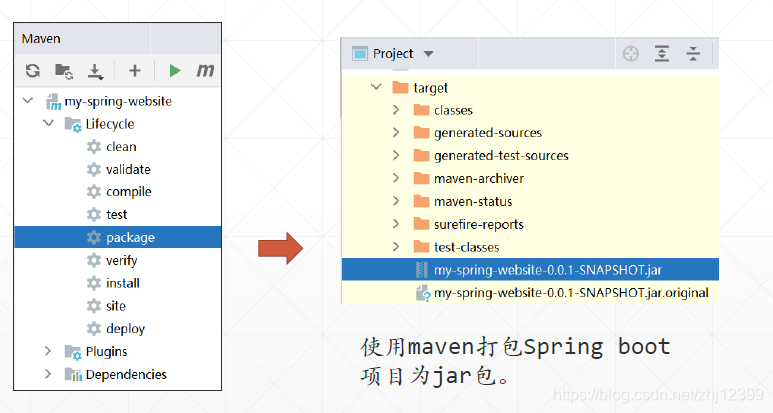The height and width of the screenshot is (413, 773).
Task: Click the locate target crosshair icon
Action: pyautogui.click(x=631, y=53)
